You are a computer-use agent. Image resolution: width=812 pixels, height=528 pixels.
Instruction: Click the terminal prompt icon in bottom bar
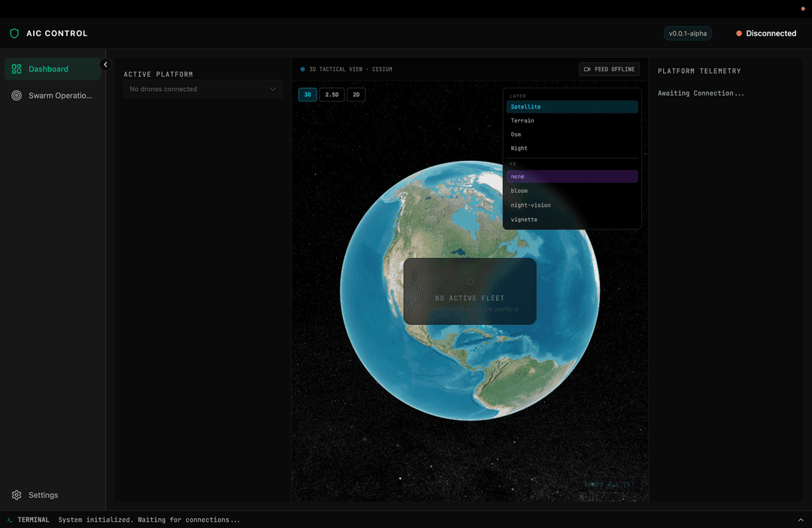10,520
